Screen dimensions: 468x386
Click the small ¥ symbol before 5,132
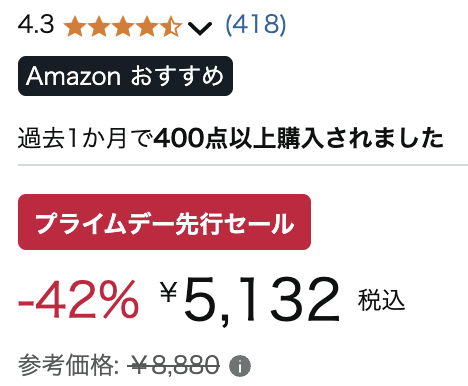tap(168, 291)
